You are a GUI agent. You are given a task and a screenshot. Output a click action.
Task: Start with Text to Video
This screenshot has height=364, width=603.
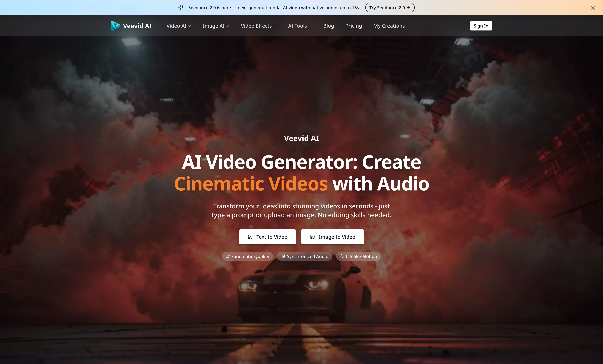[x=267, y=237]
